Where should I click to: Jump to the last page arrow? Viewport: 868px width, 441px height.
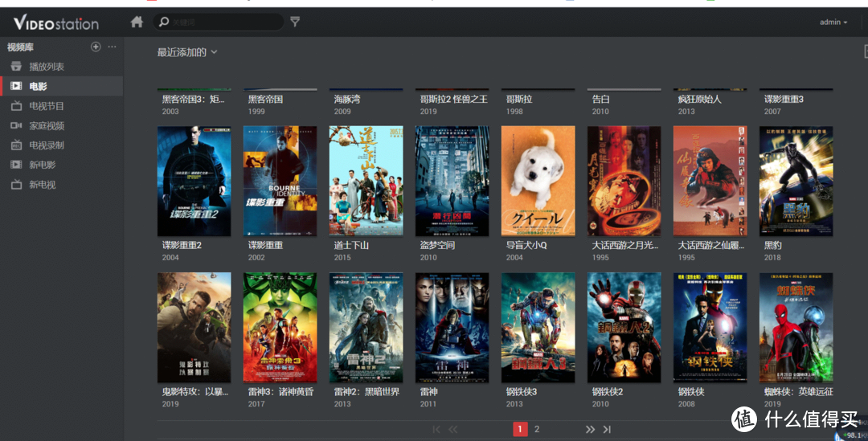click(x=607, y=430)
